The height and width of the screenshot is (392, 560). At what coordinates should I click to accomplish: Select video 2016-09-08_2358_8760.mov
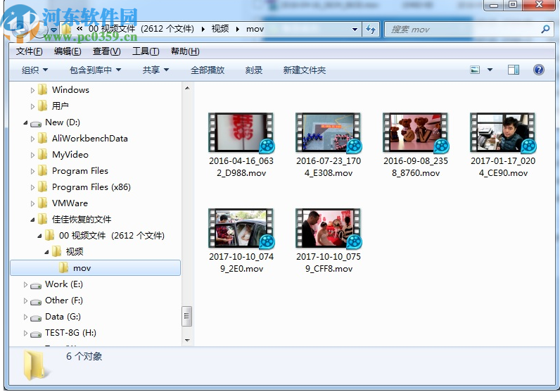click(x=416, y=145)
